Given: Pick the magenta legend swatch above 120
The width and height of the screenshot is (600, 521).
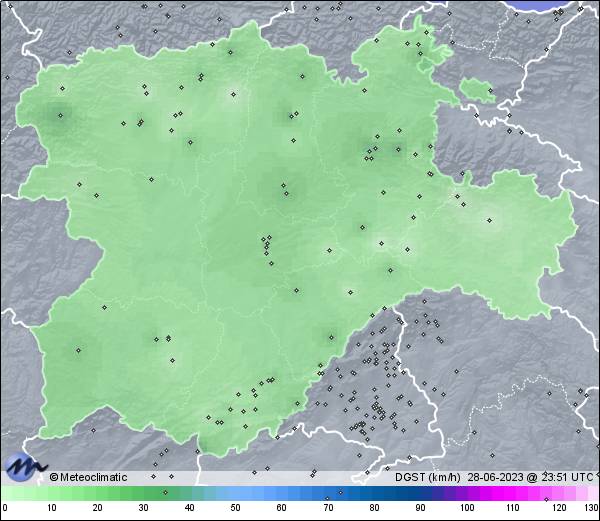Looking at the screenshot, I should click(559, 493).
